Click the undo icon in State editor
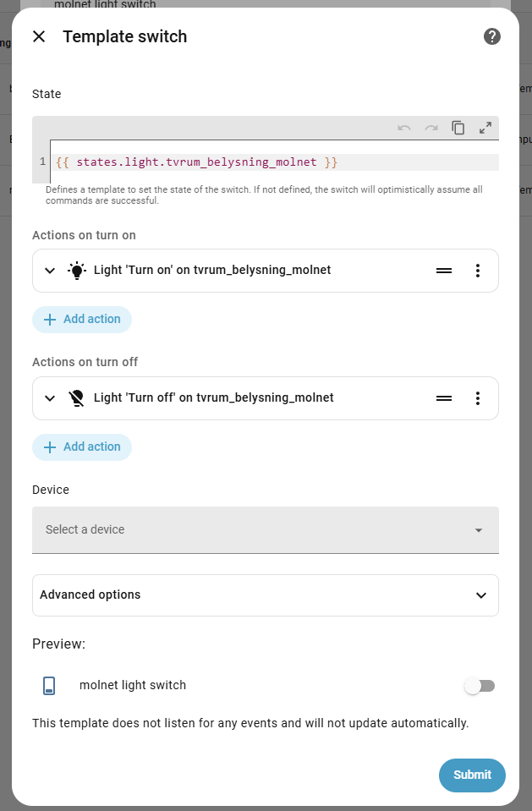 (404, 128)
